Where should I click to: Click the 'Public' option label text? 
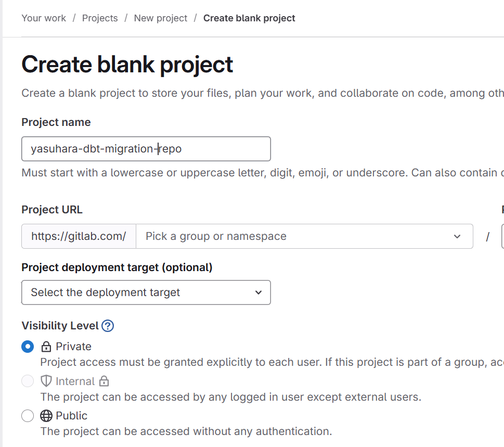tap(72, 416)
